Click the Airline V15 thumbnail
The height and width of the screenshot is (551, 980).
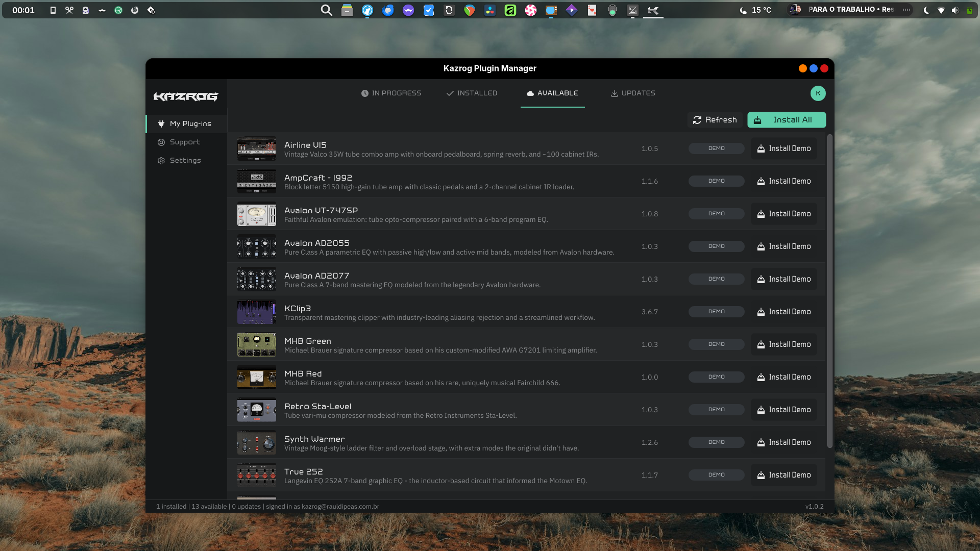point(257,148)
